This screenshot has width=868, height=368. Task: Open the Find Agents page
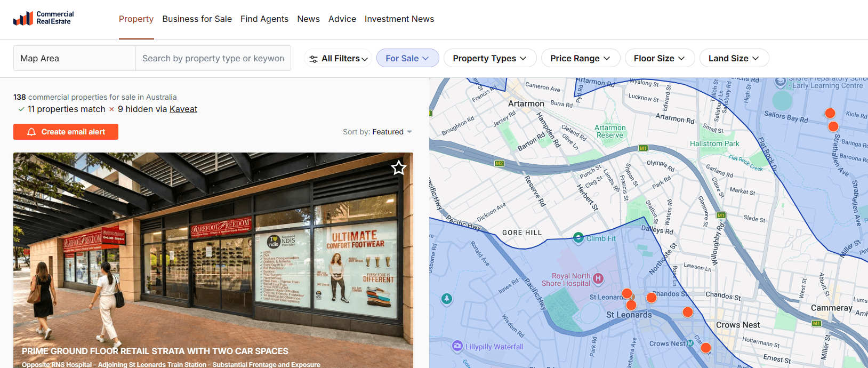(264, 19)
